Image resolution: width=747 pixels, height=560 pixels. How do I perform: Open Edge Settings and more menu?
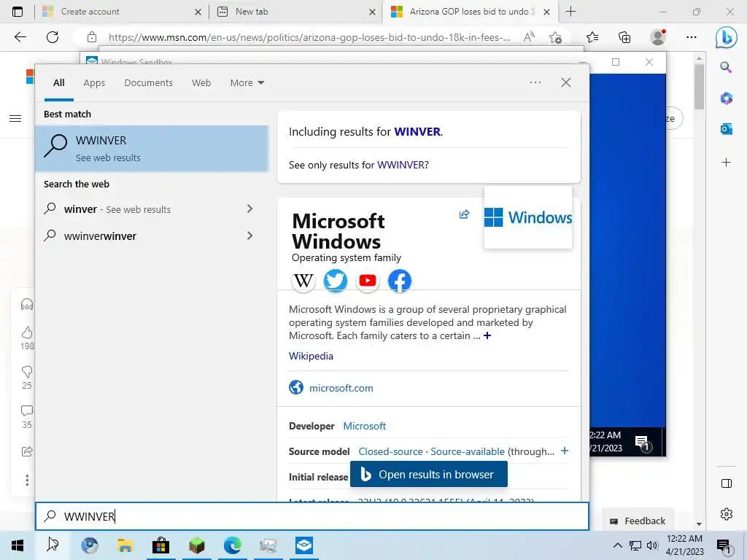(692, 37)
